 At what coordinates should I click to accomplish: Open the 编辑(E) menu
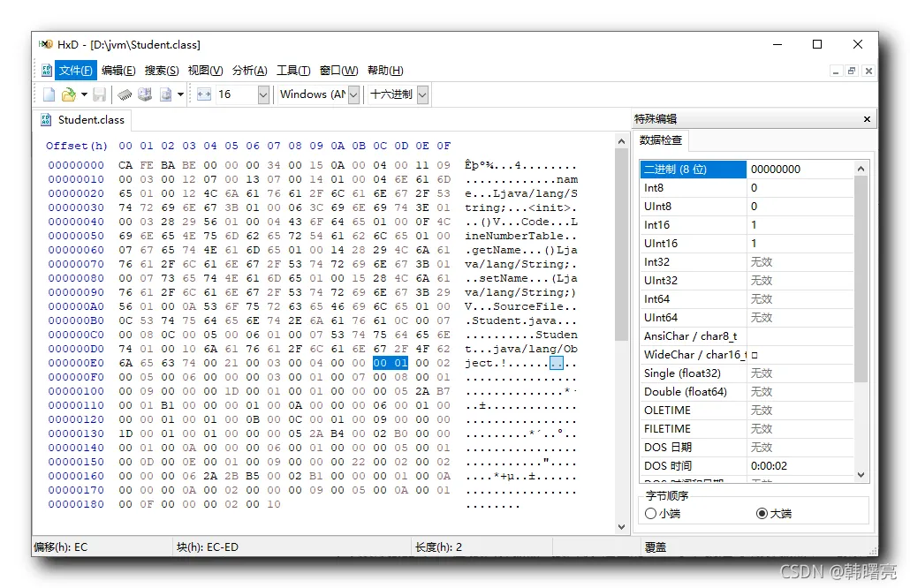coord(118,71)
